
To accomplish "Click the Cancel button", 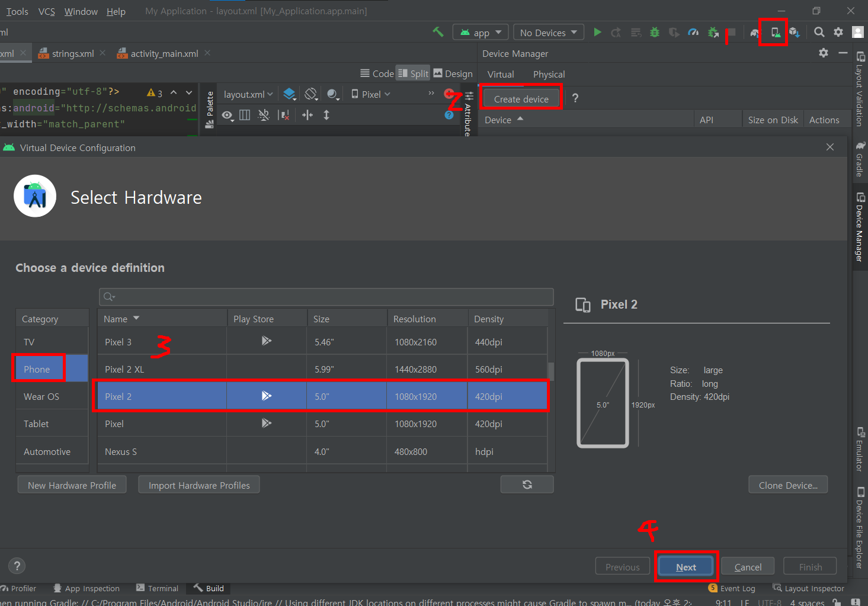I will point(748,567).
